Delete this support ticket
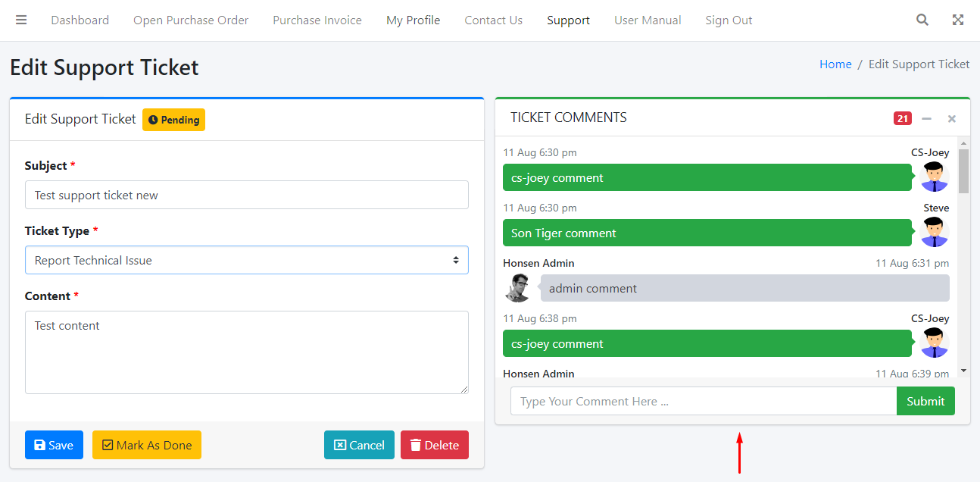 coord(435,445)
